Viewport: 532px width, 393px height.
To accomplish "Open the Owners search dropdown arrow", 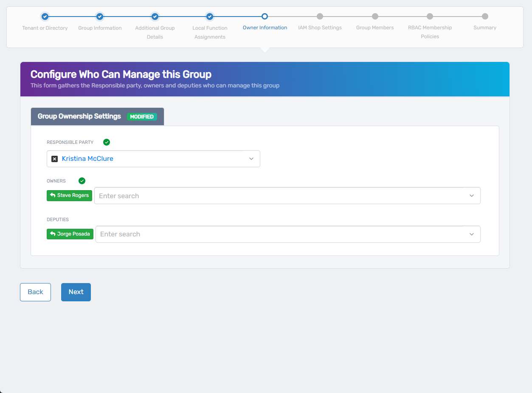I will click(472, 196).
